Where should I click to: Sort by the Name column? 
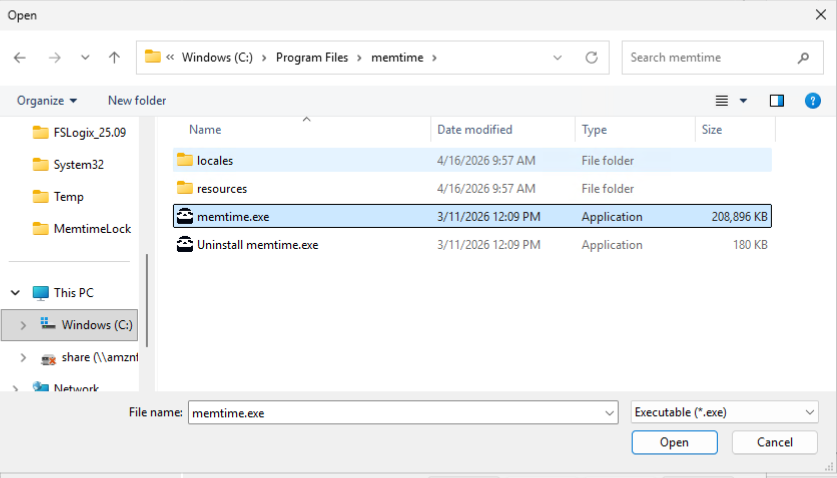(x=205, y=130)
